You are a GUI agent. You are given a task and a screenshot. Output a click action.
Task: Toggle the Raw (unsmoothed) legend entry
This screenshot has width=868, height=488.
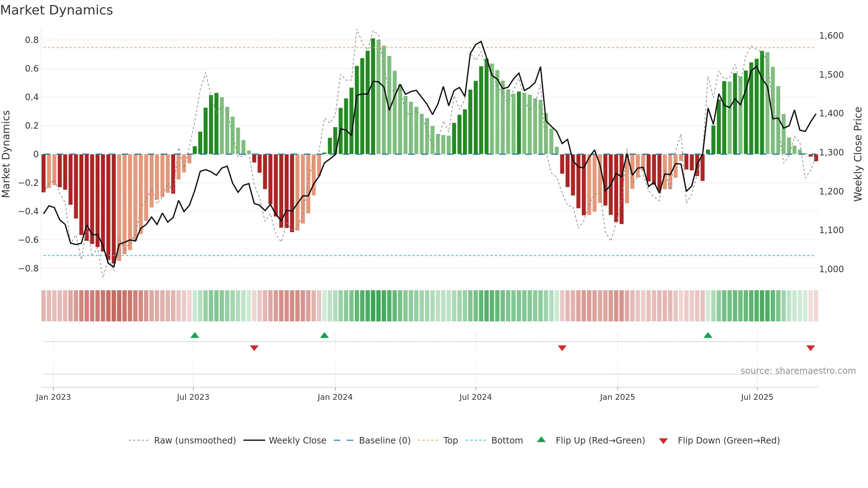[182, 440]
